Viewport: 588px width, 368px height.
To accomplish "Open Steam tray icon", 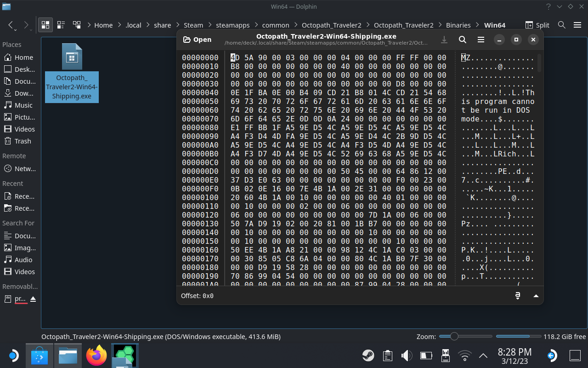I will (x=368, y=356).
